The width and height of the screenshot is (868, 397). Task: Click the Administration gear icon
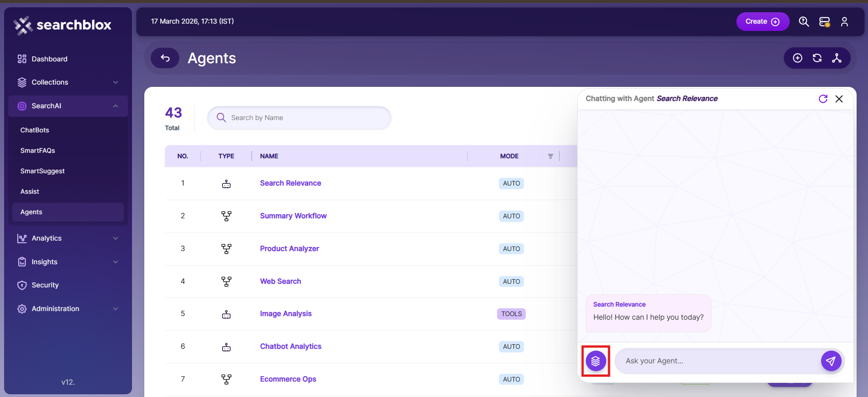(x=22, y=309)
